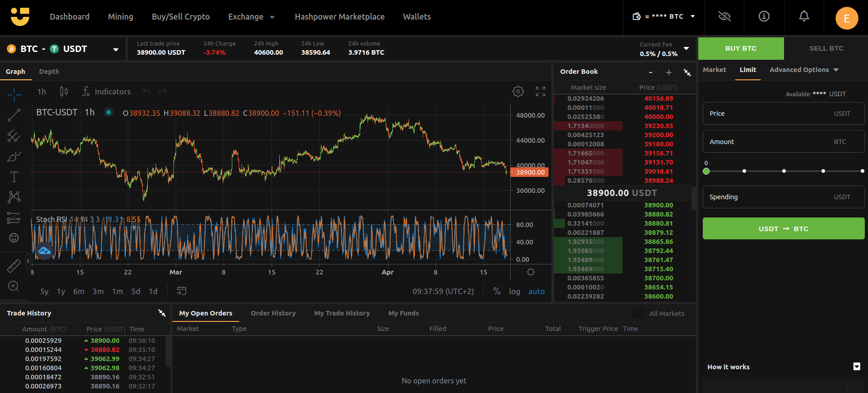Select the pattern drawing tool
Viewport: 868px width, 393px height.
coord(14,197)
